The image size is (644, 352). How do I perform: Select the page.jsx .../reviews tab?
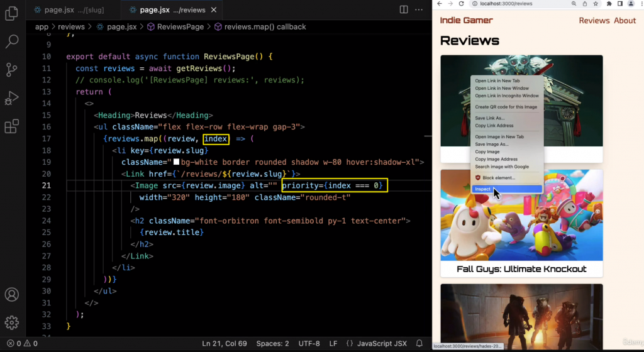tap(167, 10)
